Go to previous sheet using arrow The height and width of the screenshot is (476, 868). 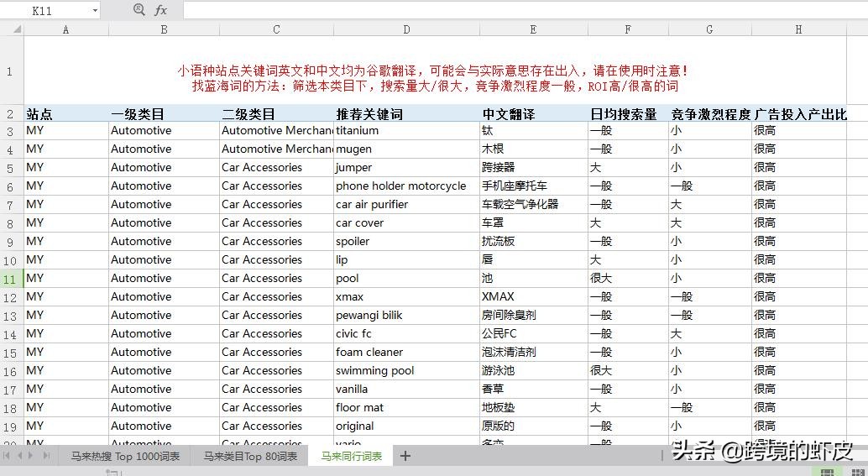click(x=20, y=456)
